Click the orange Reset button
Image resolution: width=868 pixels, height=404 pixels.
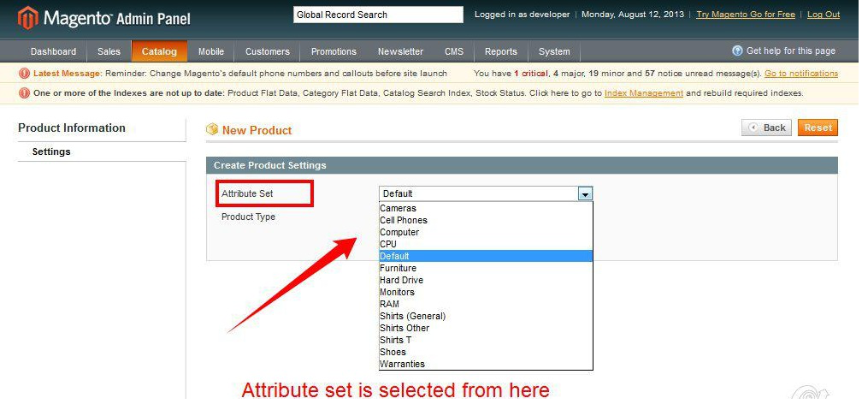click(x=818, y=128)
